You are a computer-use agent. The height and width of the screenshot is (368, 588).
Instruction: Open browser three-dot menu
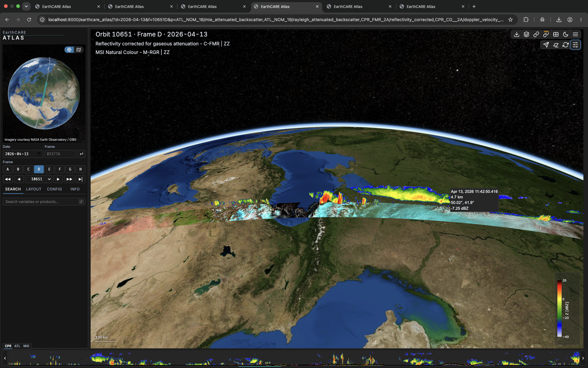(x=581, y=20)
